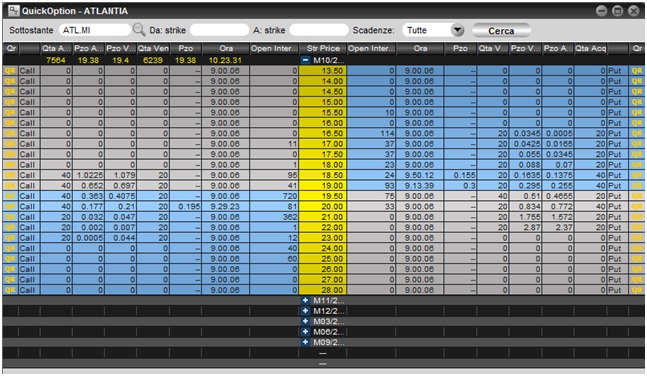The image size is (647, 376).
Task: Expand the M11 expiry group
Action: pyautogui.click(x=305, y=300)
